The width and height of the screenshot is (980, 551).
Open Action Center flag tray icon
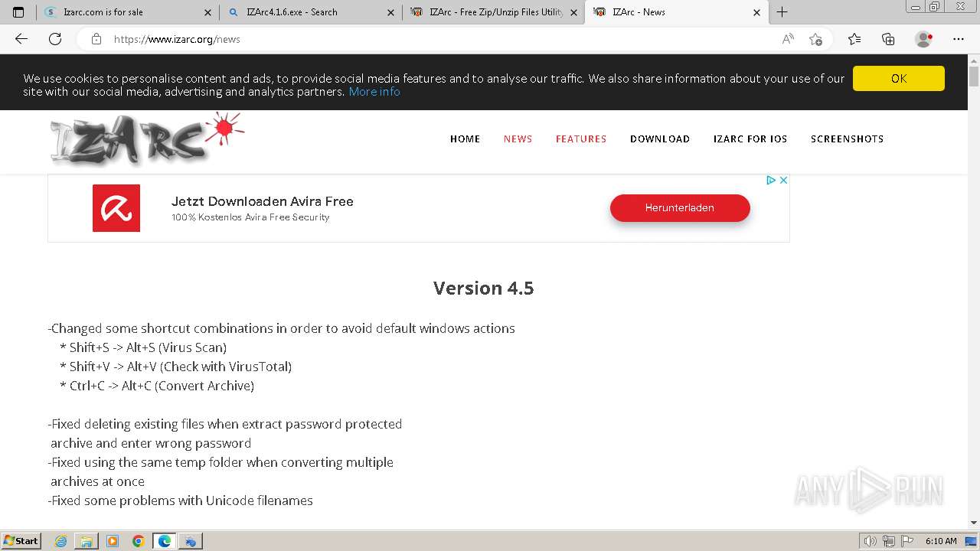click(906, 541)
